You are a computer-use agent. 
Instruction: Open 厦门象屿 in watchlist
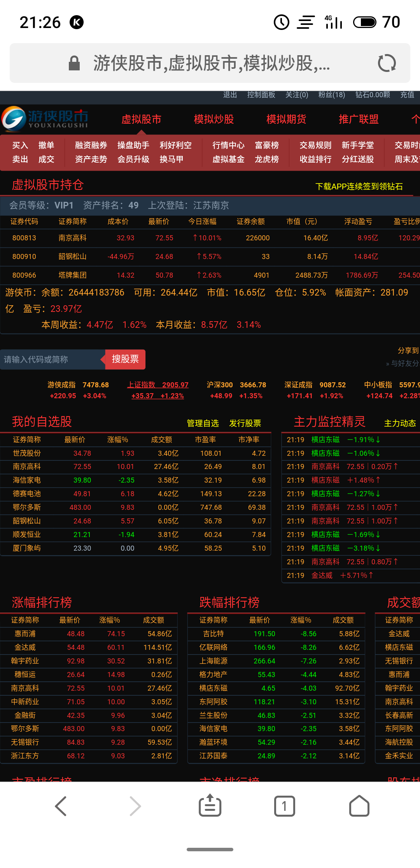click(27, 548)
